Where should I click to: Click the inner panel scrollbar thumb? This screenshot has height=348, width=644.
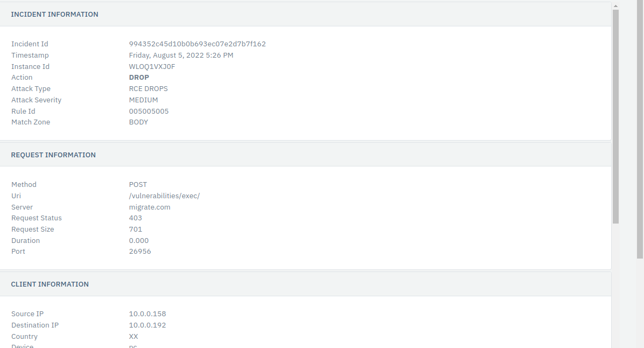[x=615, y=117]
